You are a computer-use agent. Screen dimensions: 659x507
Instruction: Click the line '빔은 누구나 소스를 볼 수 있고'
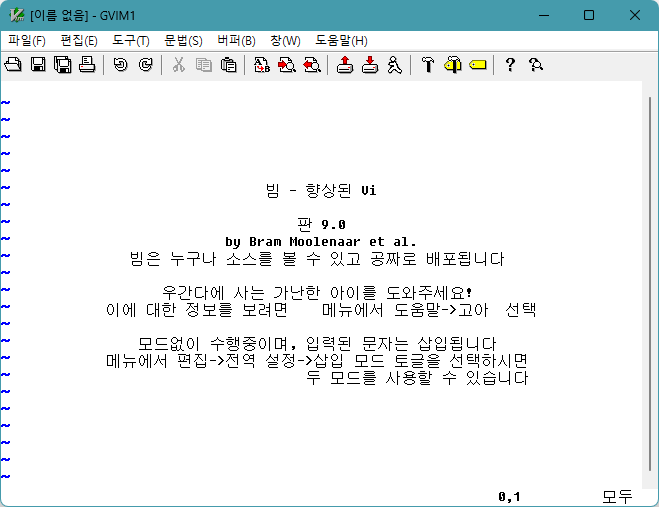(245, 259)
